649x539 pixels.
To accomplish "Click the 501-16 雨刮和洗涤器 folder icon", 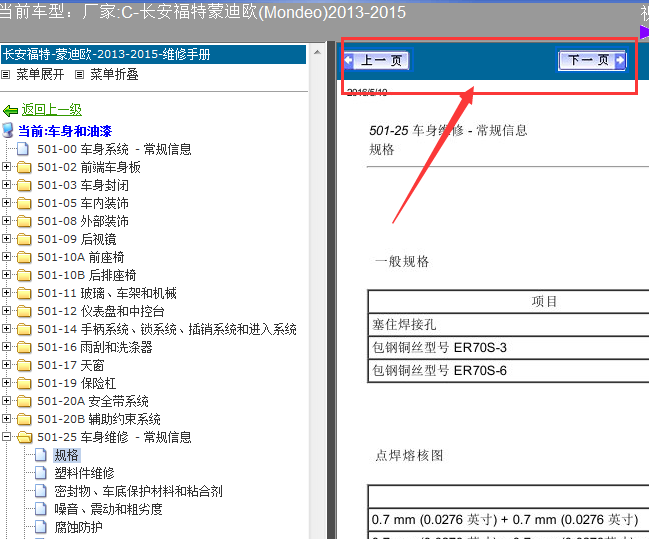I will pyautogui.click(x=24, y=347).
